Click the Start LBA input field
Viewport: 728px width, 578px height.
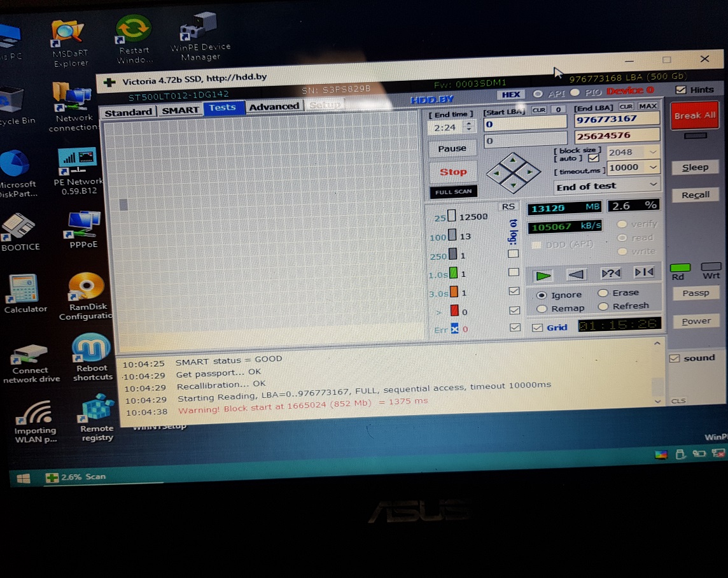coord(525,124)
